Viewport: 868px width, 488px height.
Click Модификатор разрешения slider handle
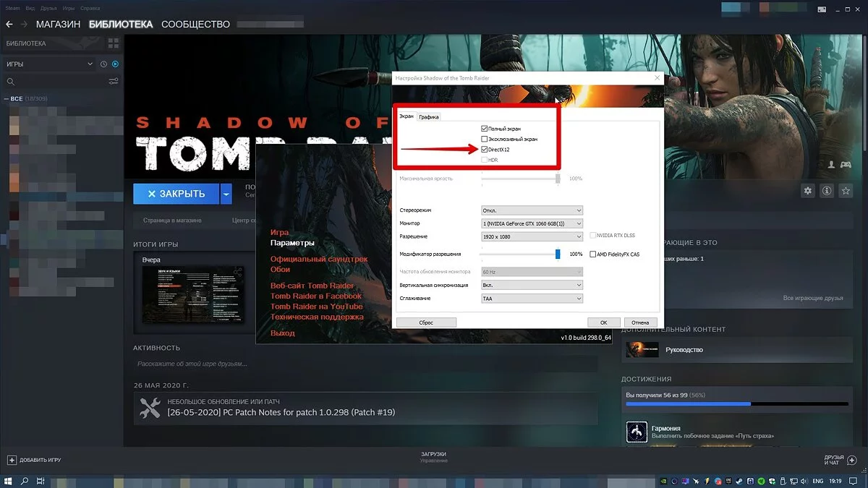[558, 254]
